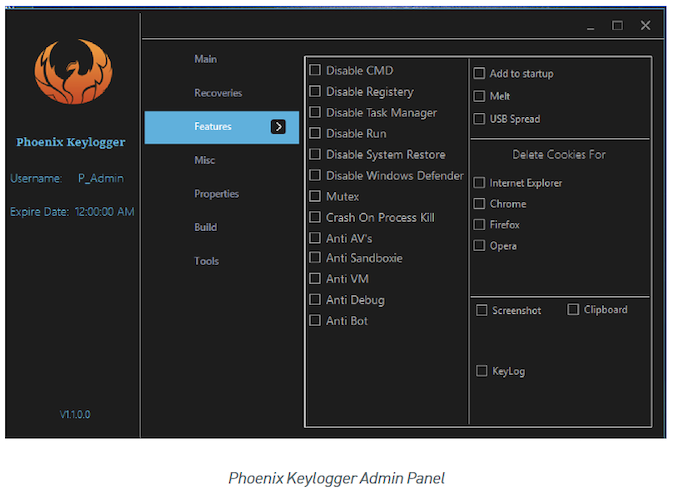Toggle the Mutex checkbox
The width and height of the screenshot is (675, 497).
[x=315, y=197]
